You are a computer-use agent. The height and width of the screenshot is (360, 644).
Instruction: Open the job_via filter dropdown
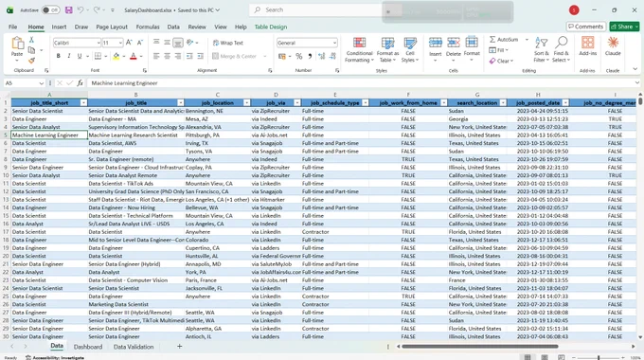[x=297, y=102]
